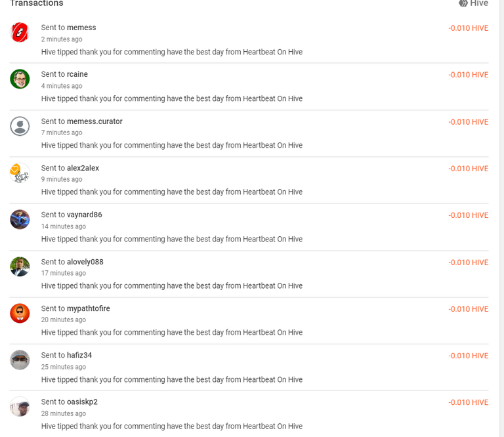Click the Hive logo icon at top right

click(x=463, y=3)
